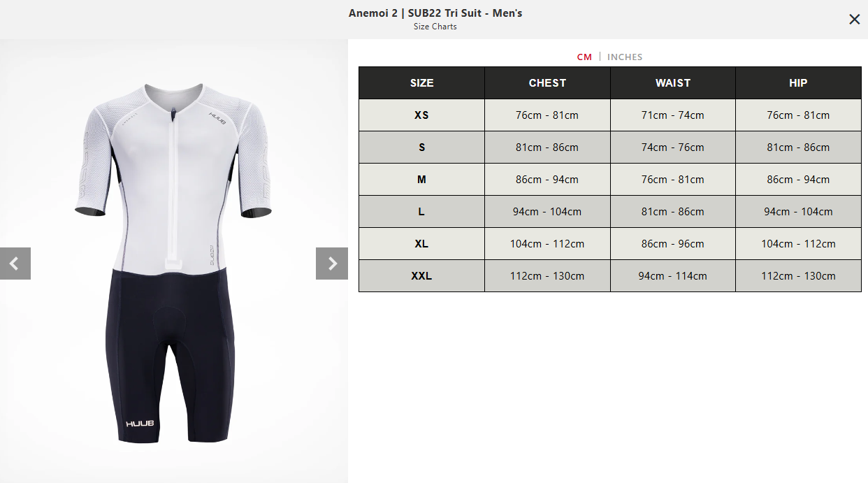Show the previous product image

tap(15, 264)
